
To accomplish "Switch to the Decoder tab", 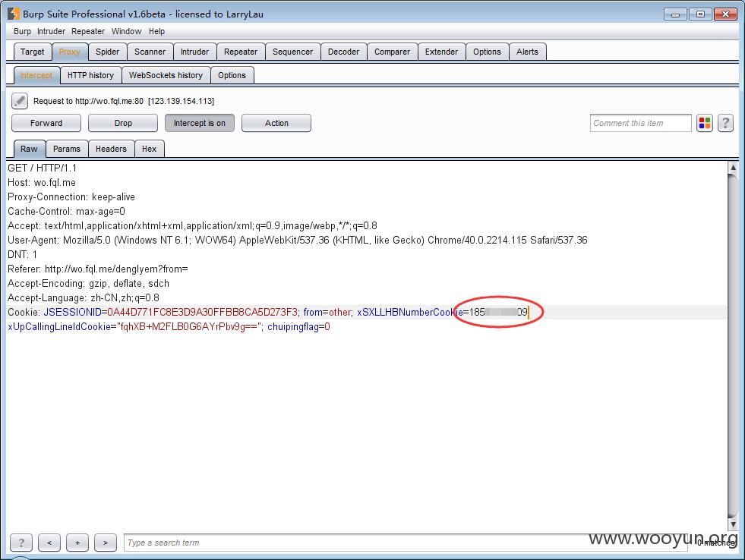I will point(343,52).
